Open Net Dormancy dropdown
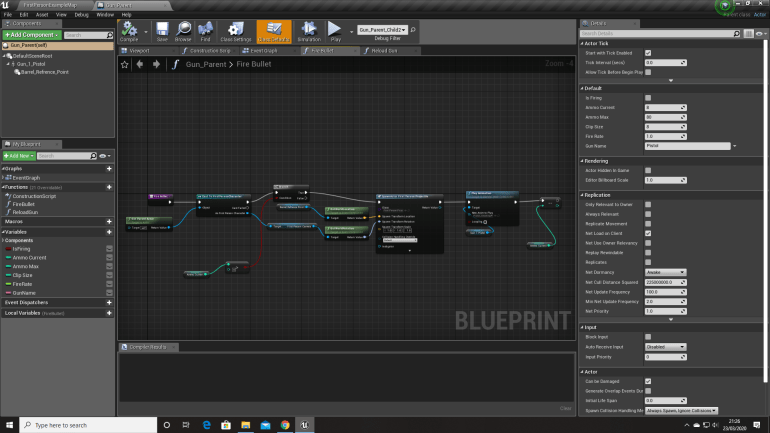The height and width of the screenshot is (433, 770). click(x=665, y=272)
